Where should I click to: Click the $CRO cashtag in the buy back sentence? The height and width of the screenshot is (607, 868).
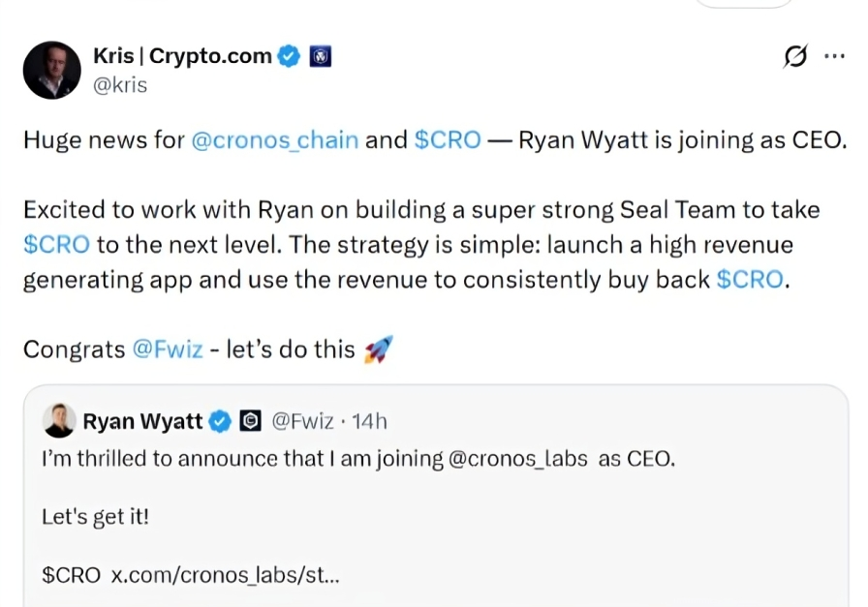pyautogui.click(x=752, y=280)
